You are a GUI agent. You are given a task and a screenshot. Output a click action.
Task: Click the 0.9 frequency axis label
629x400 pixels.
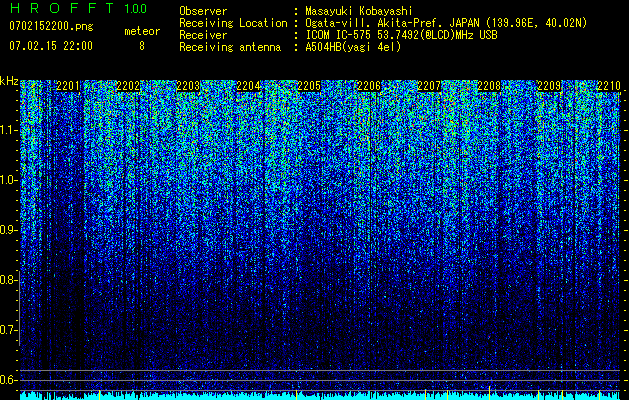pyautogui.click(x=8, y=230)
